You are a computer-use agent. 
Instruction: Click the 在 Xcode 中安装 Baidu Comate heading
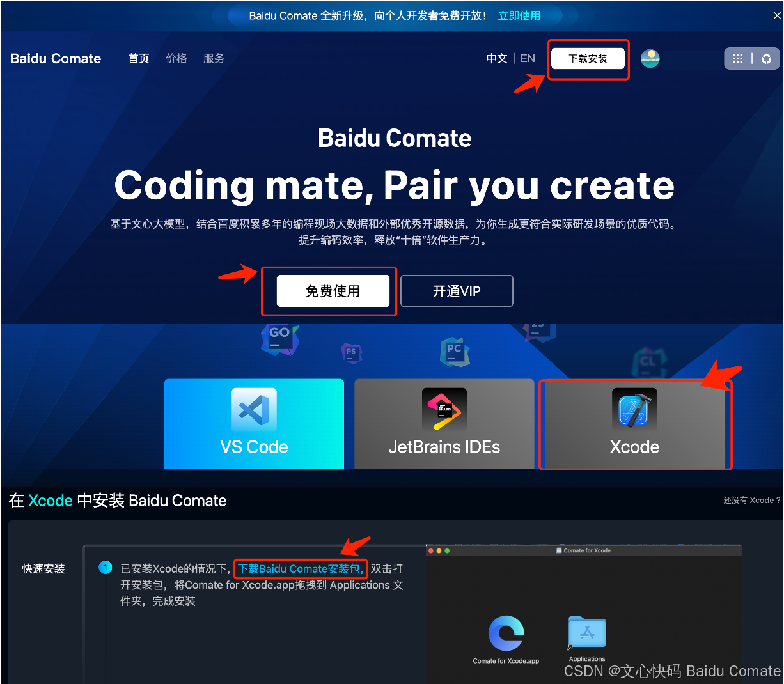(118, 501)
